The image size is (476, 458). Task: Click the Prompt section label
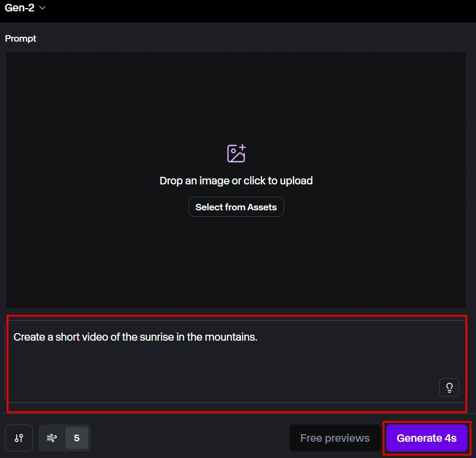(21, 38)
